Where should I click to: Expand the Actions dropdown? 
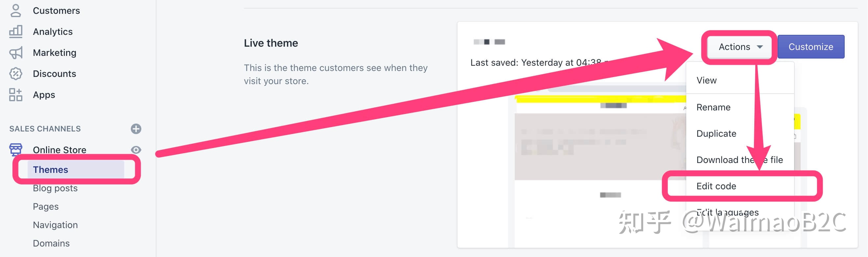point(739,47)
